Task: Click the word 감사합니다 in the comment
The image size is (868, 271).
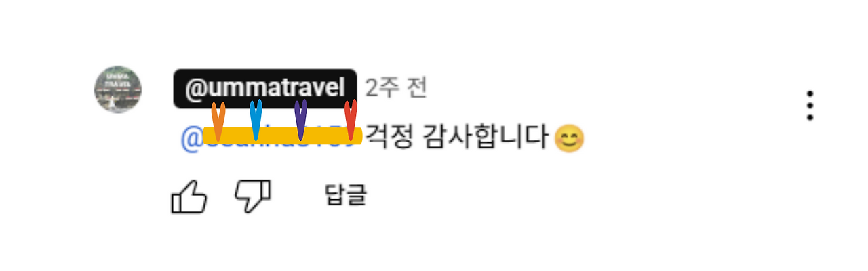Action: (485, 139)
